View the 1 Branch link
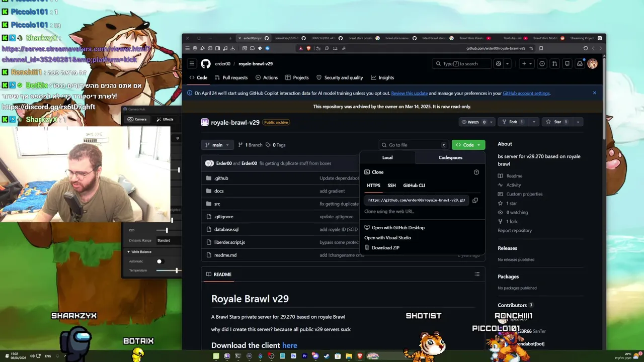Image resolution: width=644 pixels, height=362 pixels. (x=250, y=145)
